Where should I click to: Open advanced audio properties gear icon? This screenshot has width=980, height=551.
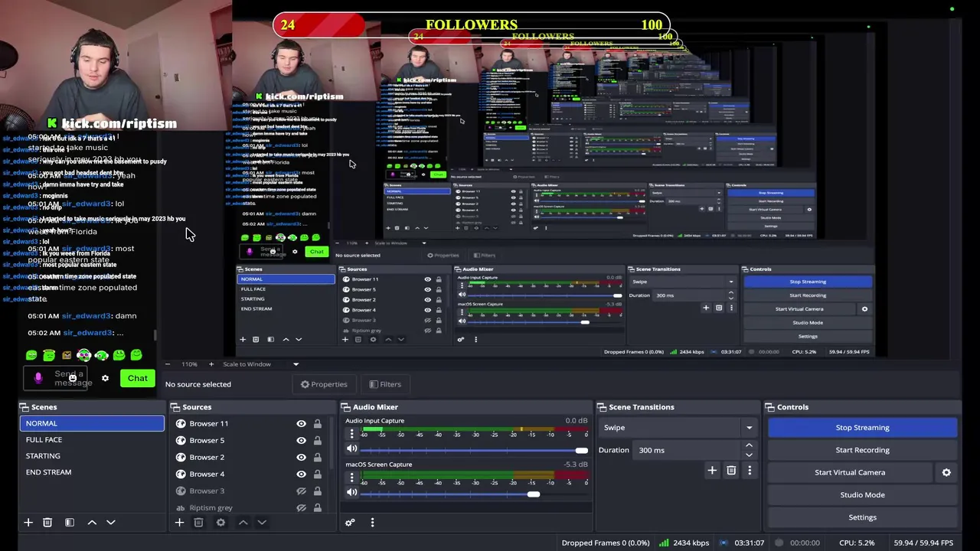click(x=350, y=522)
